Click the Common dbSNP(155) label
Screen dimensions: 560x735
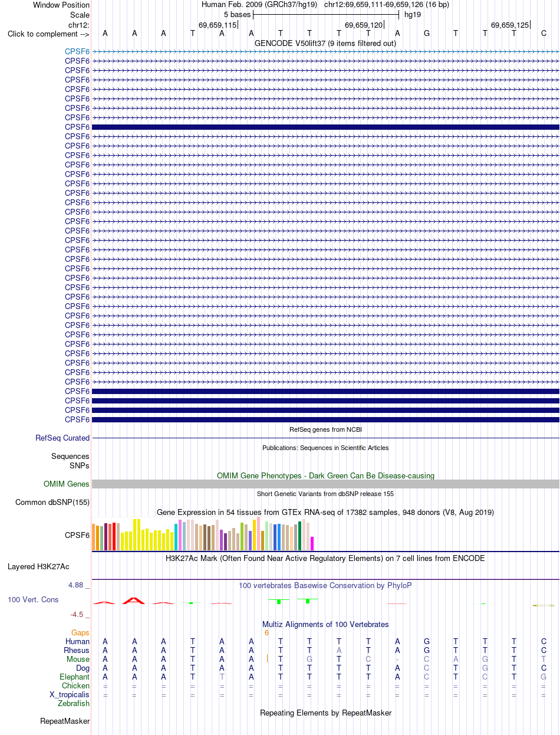[52, 503]
